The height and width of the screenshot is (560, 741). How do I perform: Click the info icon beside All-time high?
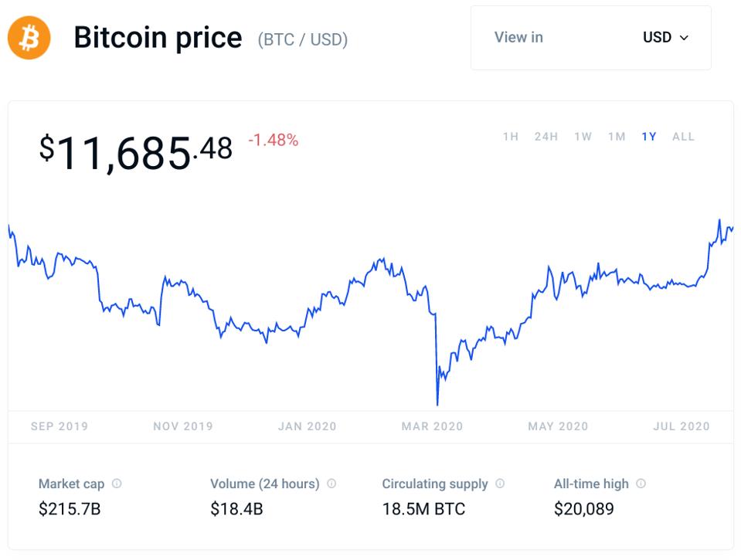point(641,484)
